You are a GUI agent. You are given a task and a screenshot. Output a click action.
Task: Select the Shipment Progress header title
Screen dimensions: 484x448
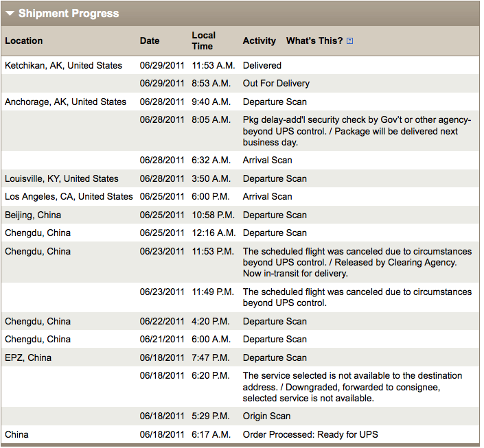[x=69, y=13]
